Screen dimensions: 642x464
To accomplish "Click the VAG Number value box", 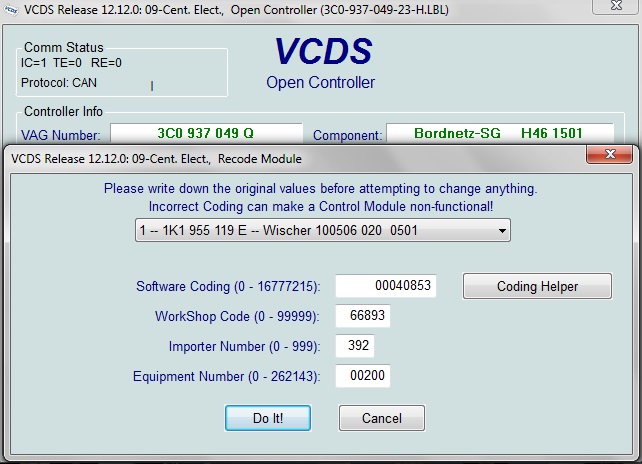I will tap(205, 133).
